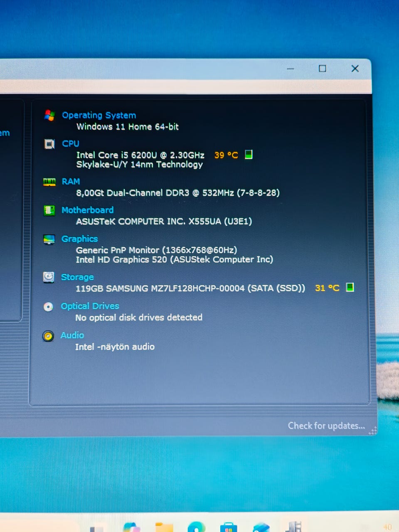Open the CPU section link
Image resolution: width=399 pixels, height=532 pixels.
[x=71, y=143]
